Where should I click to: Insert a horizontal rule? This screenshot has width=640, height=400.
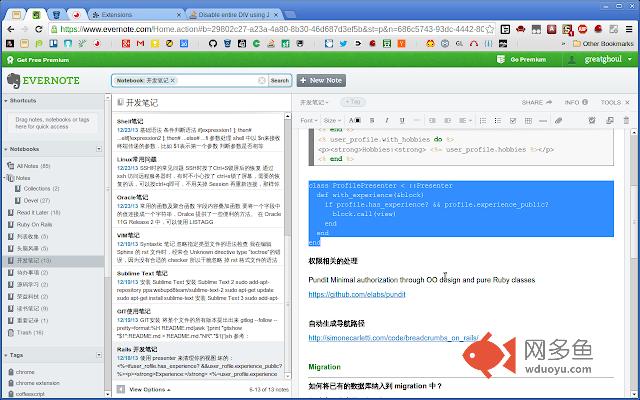click(x=543, y=120)
